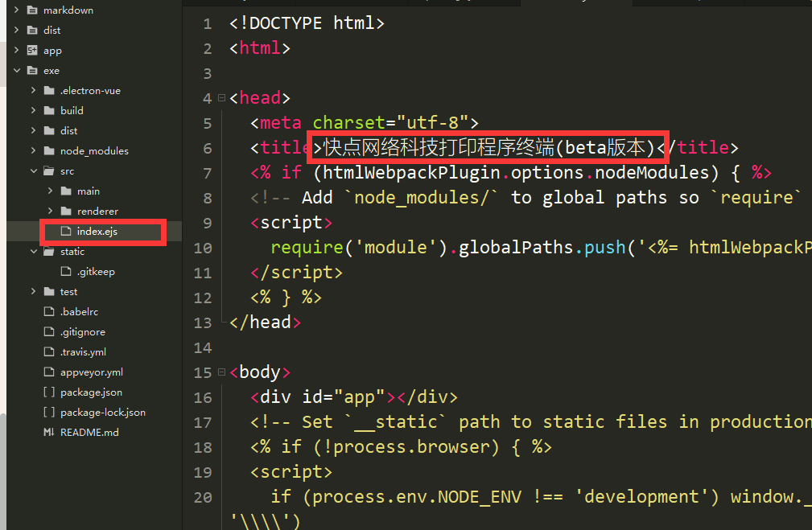Click the build folder icon
Viewport: 812px width, 530px height.
click(x=49, y=110)
